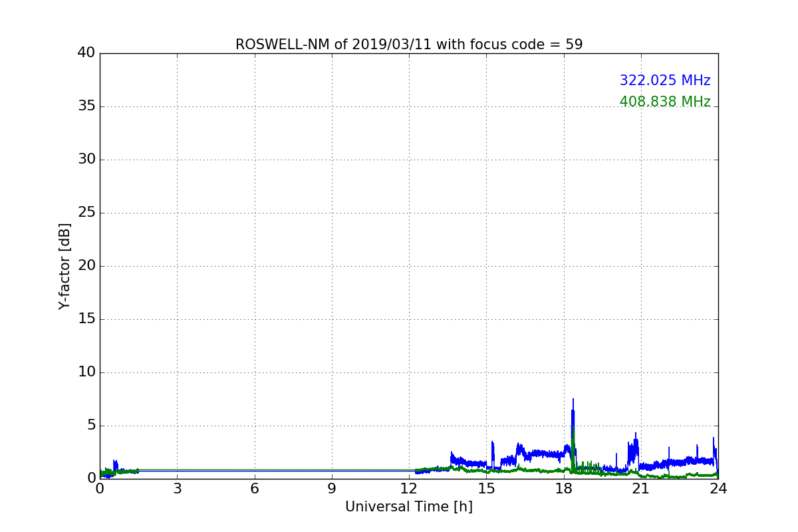Screen dimensions: 798x532
Task: Click the y-axis tick label 35
Action: (86, 106)
